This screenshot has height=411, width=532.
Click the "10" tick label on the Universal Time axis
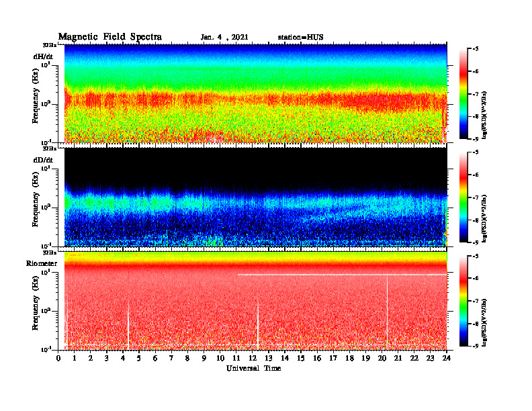pos(220,359)
